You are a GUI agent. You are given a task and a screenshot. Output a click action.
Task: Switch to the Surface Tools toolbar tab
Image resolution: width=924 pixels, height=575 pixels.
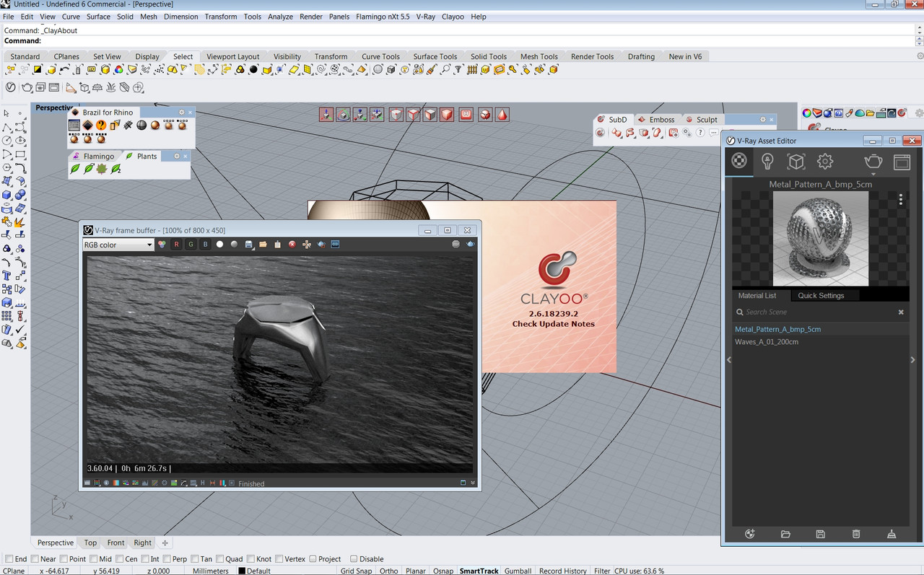(x=435, y=56)
